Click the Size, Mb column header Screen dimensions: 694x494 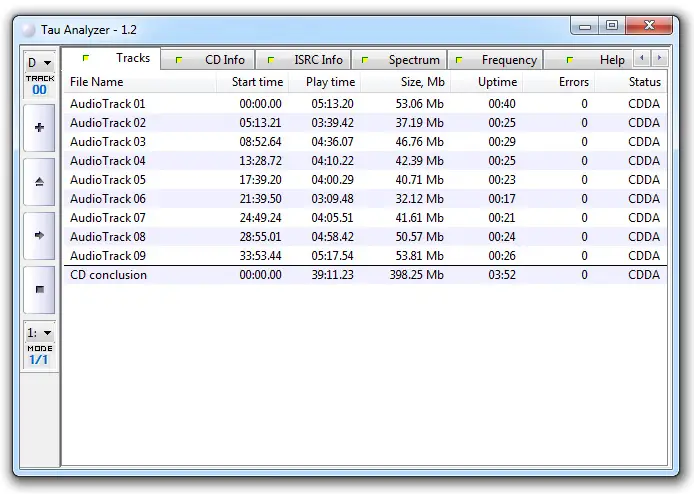pos(405,82)
